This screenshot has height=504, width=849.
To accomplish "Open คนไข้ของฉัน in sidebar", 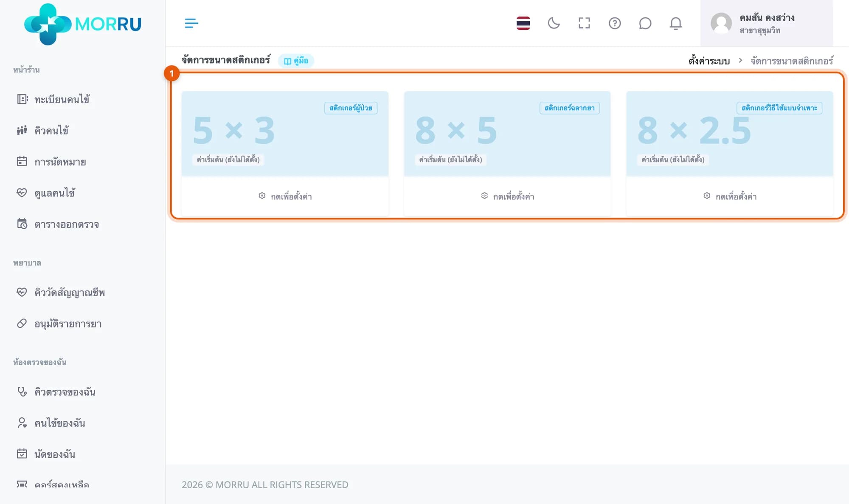I will pos(51,423).
